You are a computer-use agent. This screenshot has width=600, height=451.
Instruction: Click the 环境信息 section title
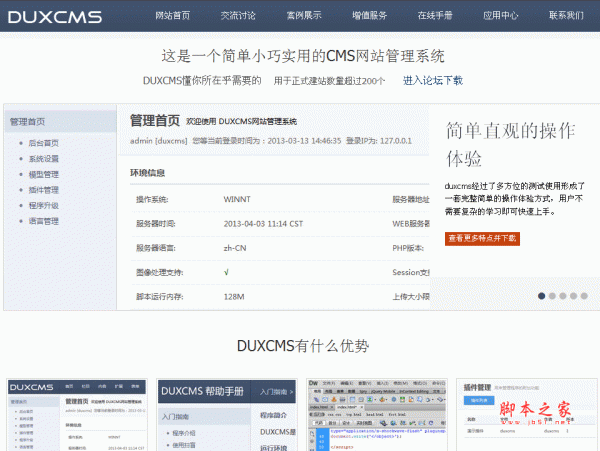[147, 173]
